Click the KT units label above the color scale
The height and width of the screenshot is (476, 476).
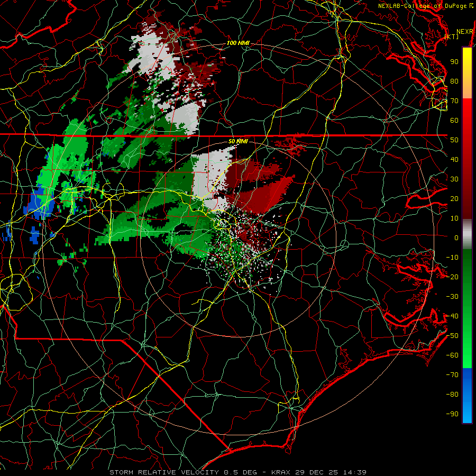452,36
